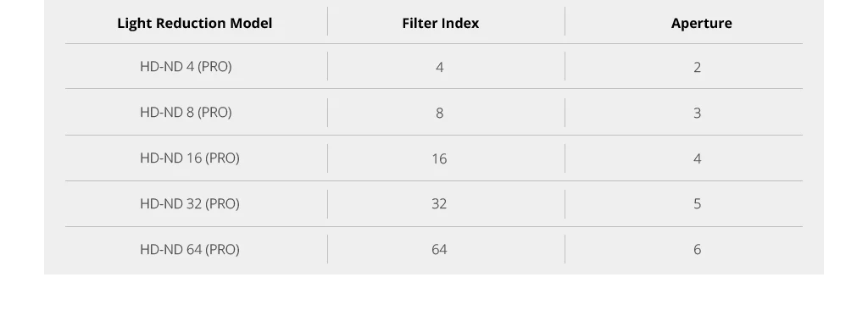Click the filter index value 8
868x327 pixels.
coord(440,113)
